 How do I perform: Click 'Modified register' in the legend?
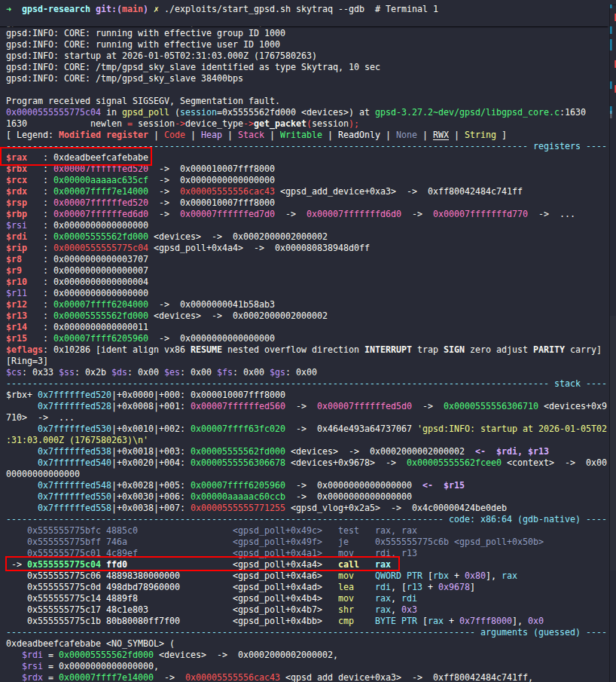click(103, 135)
